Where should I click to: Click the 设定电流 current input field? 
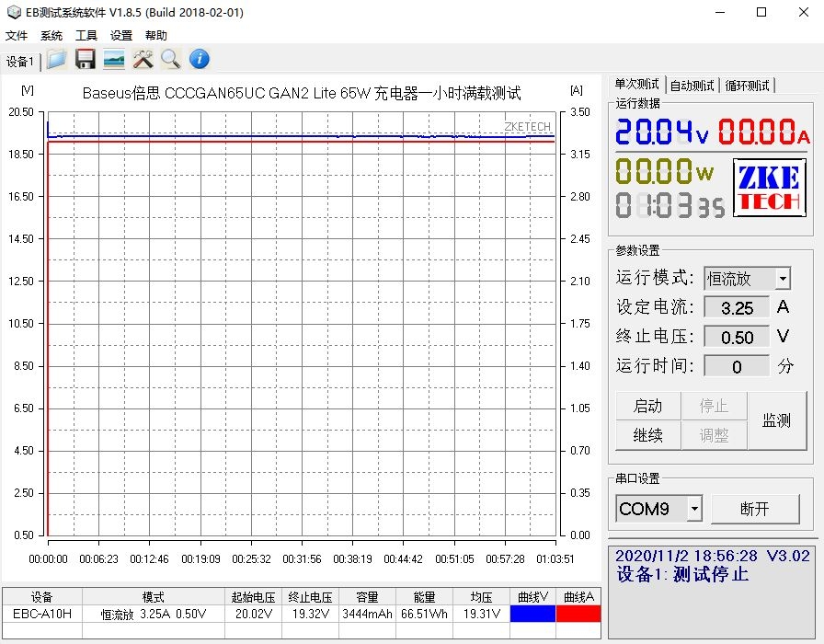pyautogui.click(x=735, y=307)
